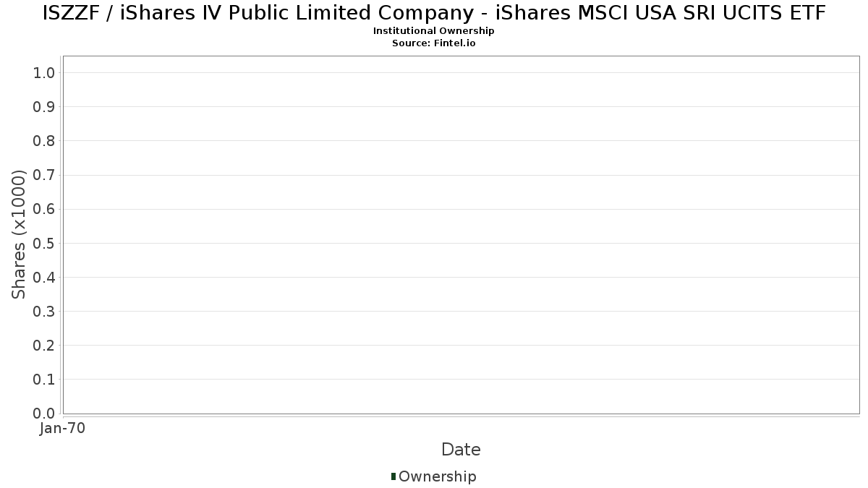Screen dimensions: 868x488
Task: Click the 0.5 y-axis tick label
Action: 44,243
